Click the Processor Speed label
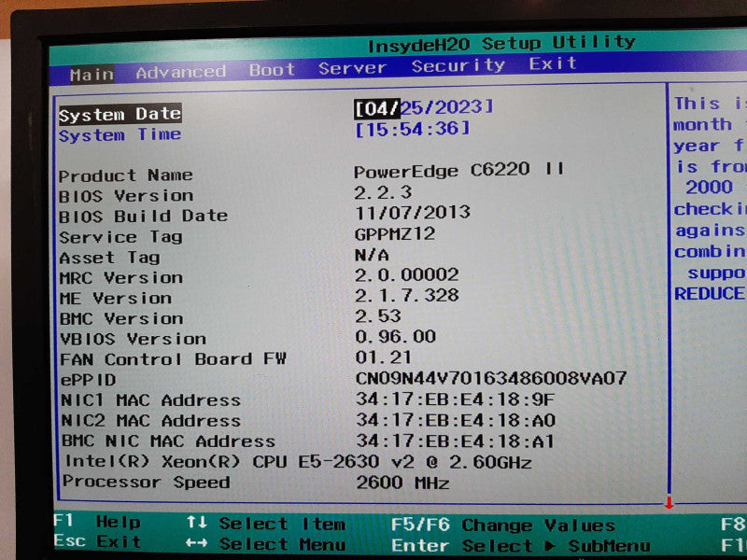This screenshot has width=747, height=560. pyautogui.click(x=146, y=482)
